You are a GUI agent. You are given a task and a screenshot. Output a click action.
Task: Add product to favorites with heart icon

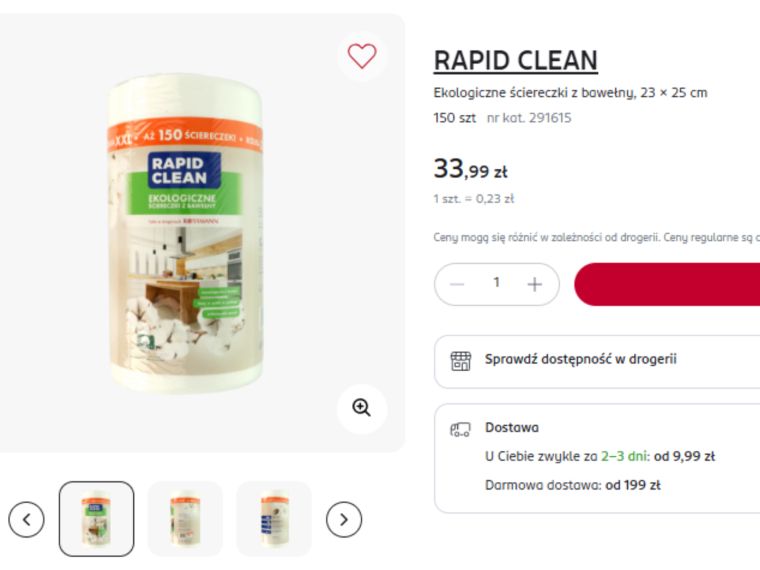[362, 56]
